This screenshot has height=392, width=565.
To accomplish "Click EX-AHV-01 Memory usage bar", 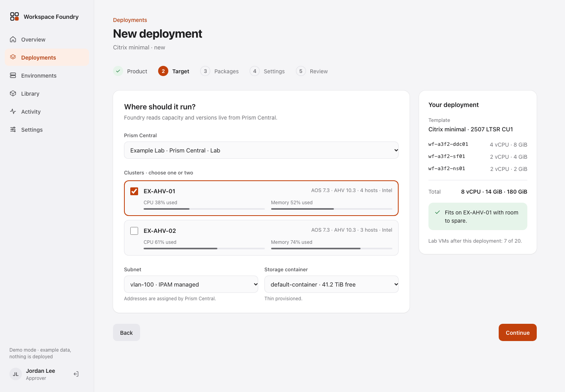I will pos(332,209).
